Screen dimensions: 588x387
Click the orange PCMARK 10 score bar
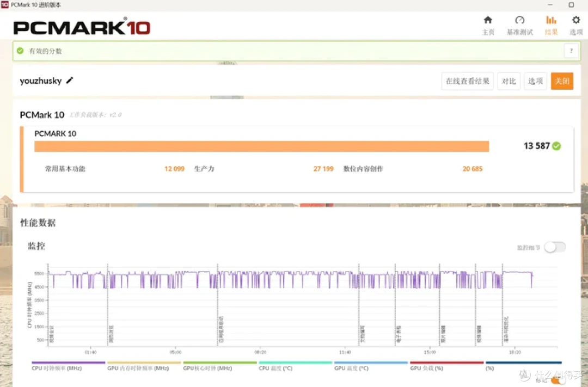(x=261, y=146)
